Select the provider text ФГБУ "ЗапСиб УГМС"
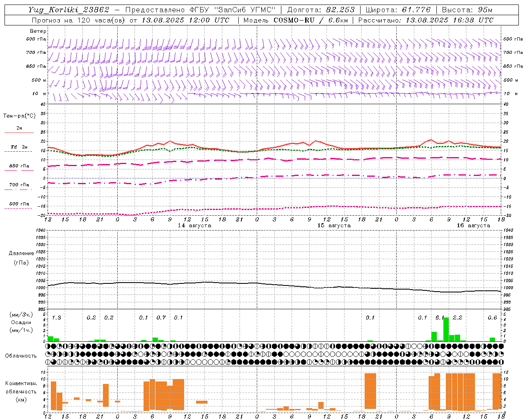Viewport: 525px width, 420px height. 233,10
